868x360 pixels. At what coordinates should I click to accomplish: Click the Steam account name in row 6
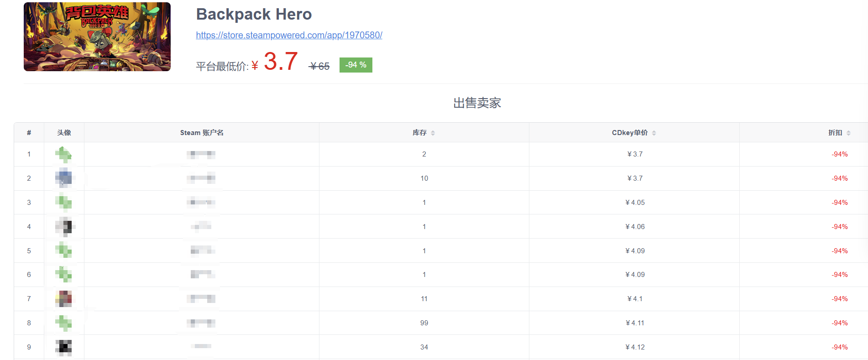coord(202,275)
